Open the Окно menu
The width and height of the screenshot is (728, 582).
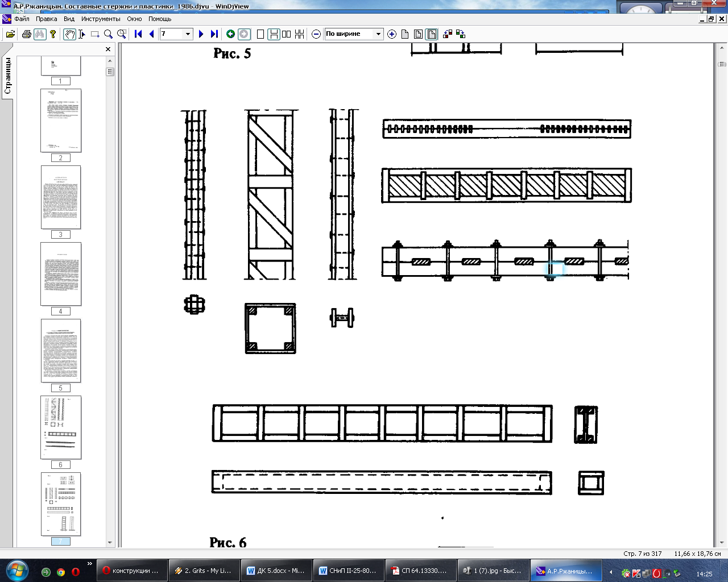(134, 19)
